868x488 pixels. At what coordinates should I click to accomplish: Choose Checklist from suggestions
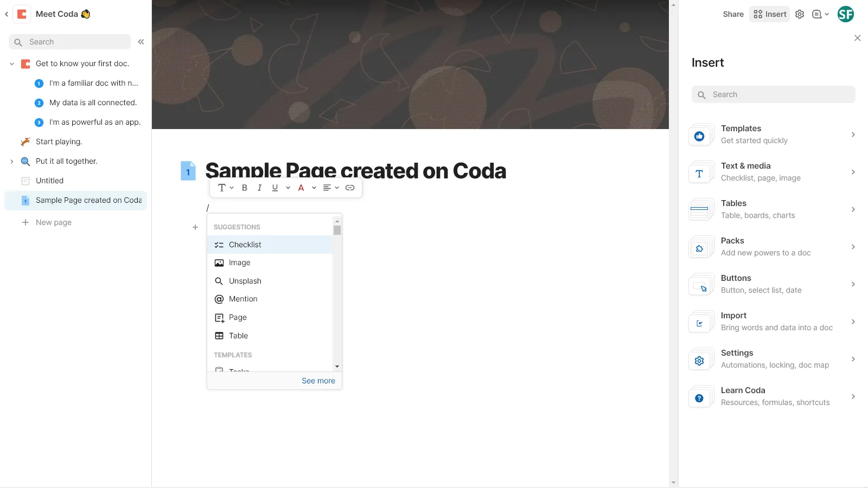click(270, 245)
